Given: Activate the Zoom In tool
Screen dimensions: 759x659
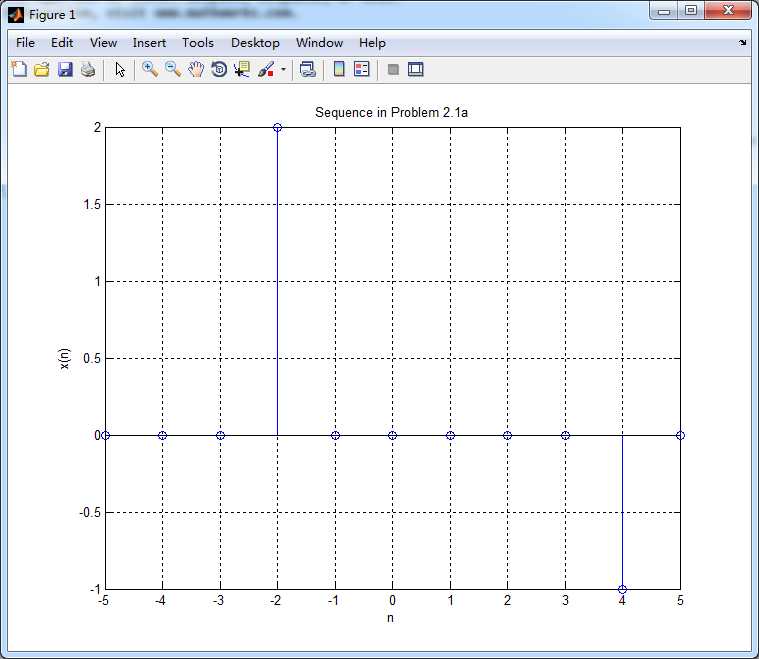Looking at the screenshot, I should (x=150, y=69).
